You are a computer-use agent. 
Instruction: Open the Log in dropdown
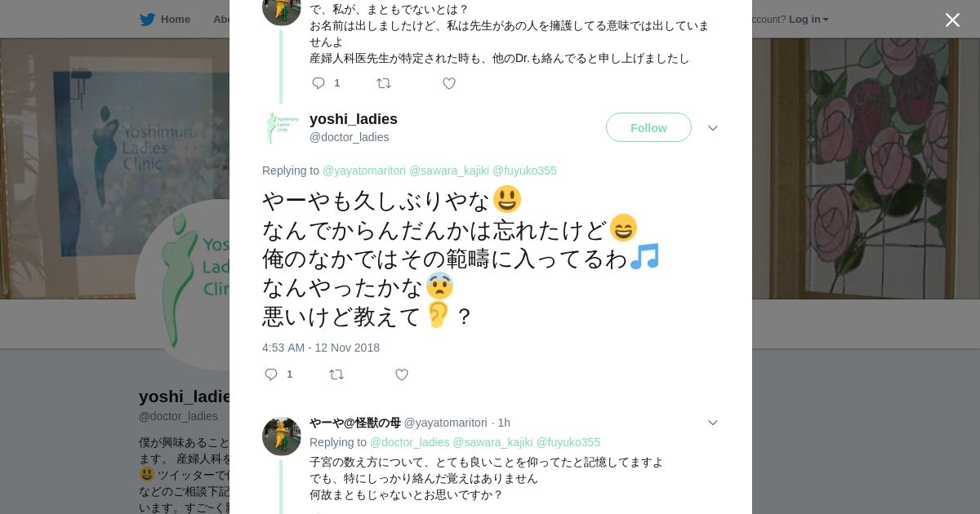coord(808,20)
